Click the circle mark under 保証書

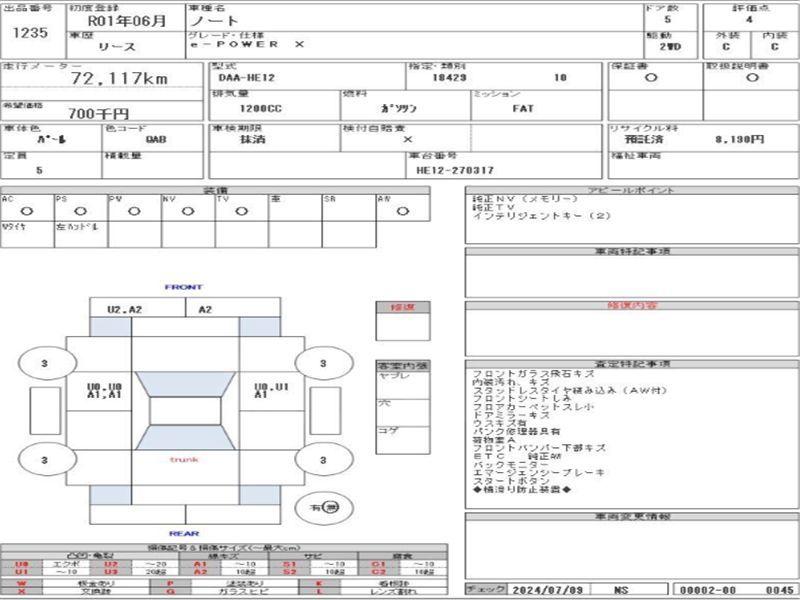coord(651,78)
